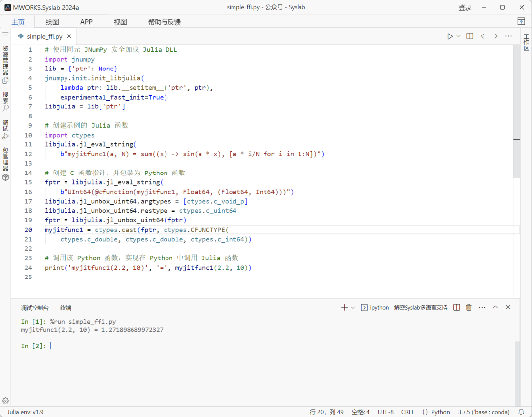The width and height of the screenshot is (532, 417).
Task: Toggle line ending setting CRLF
Action: [408, 412]
